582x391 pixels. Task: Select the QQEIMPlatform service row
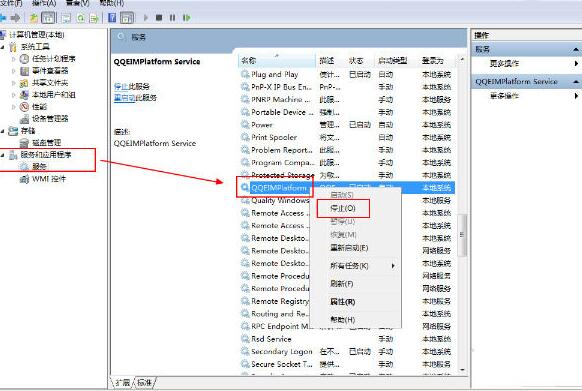[x=347, y=188]
